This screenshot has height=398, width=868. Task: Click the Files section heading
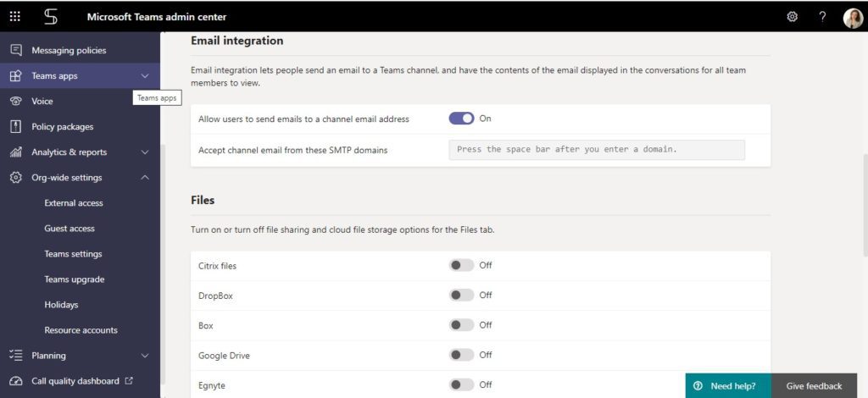pyautogui.click(x=203, y=200)
